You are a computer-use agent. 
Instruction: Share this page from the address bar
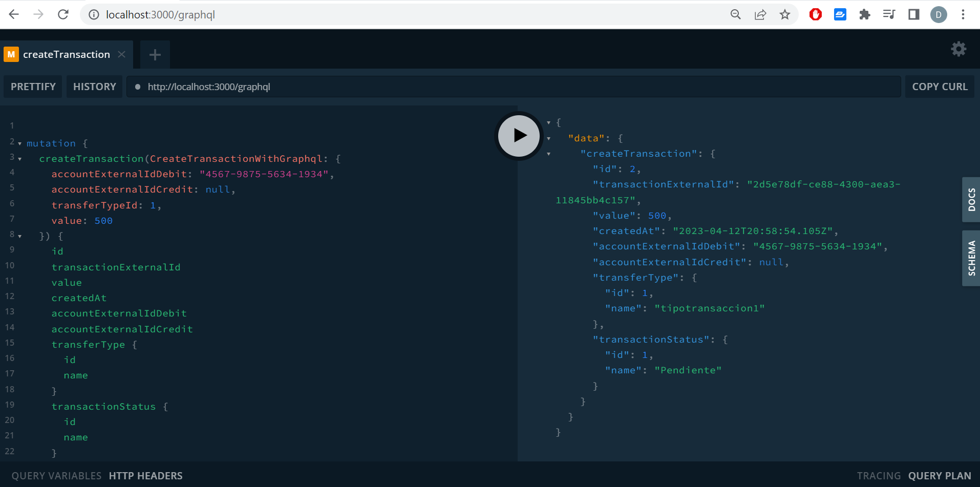pos(760,14)
